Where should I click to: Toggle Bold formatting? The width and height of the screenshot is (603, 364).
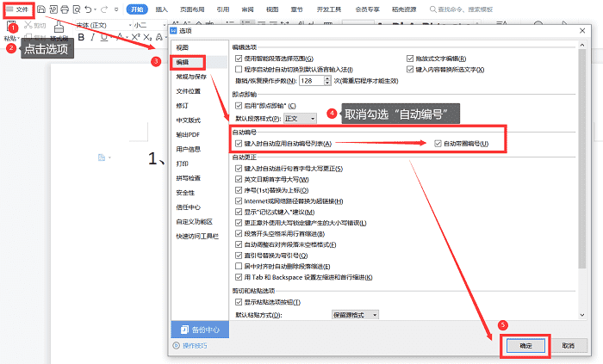pos(81,37)
